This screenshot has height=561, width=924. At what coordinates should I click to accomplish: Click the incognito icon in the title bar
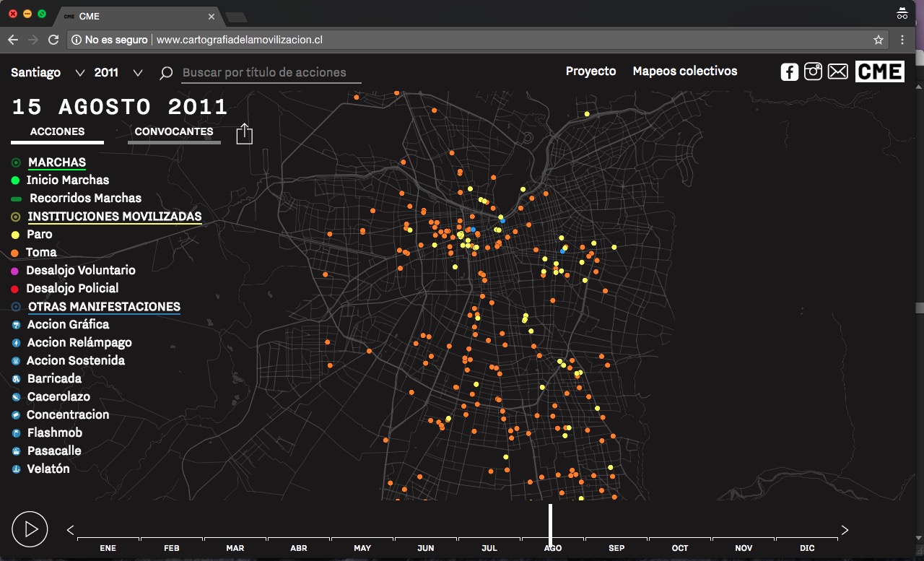point(902,13)
